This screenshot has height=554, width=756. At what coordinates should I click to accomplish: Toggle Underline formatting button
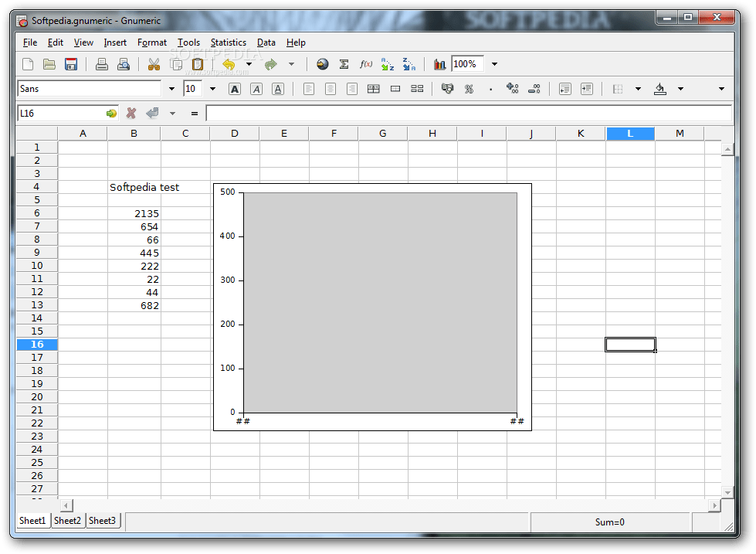278,89
